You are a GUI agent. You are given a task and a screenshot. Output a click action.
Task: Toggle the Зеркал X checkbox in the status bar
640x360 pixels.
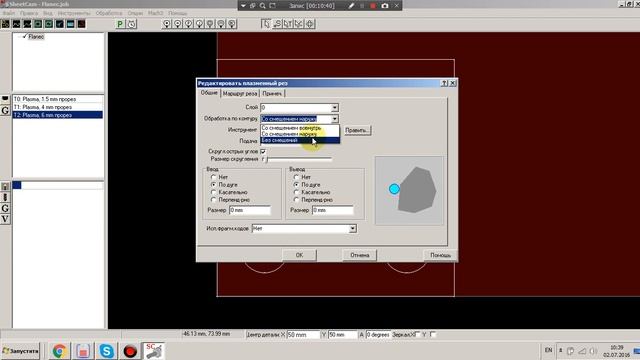418,334
